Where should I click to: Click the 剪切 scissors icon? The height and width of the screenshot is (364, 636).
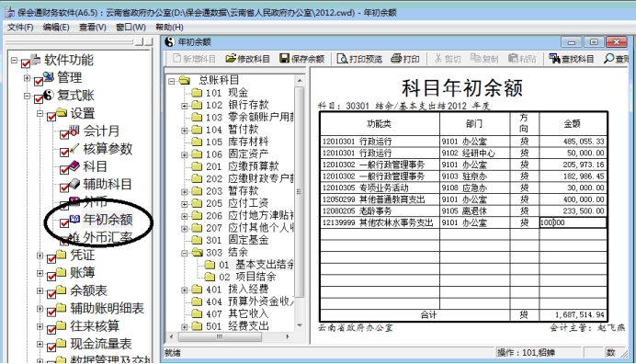pos(438,59)
